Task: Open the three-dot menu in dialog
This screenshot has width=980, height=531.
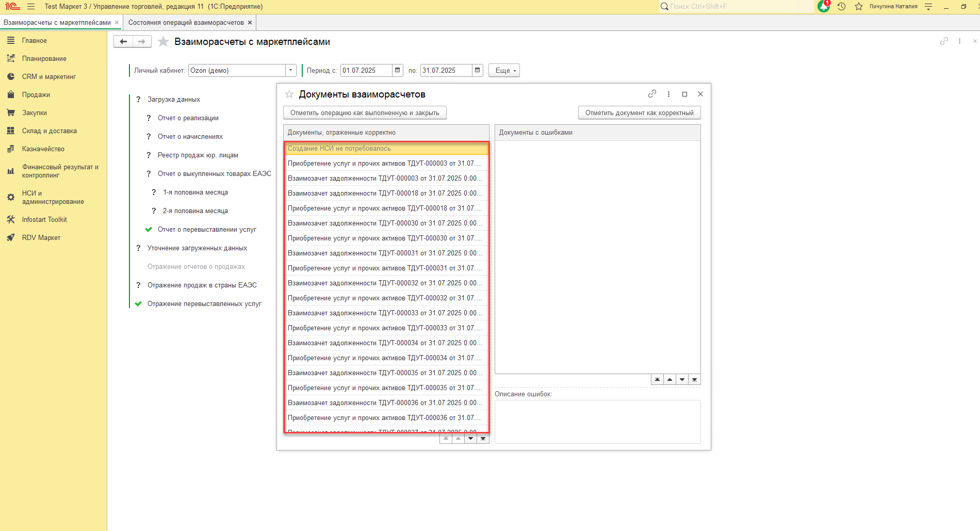Action: (x=668, y=94)
